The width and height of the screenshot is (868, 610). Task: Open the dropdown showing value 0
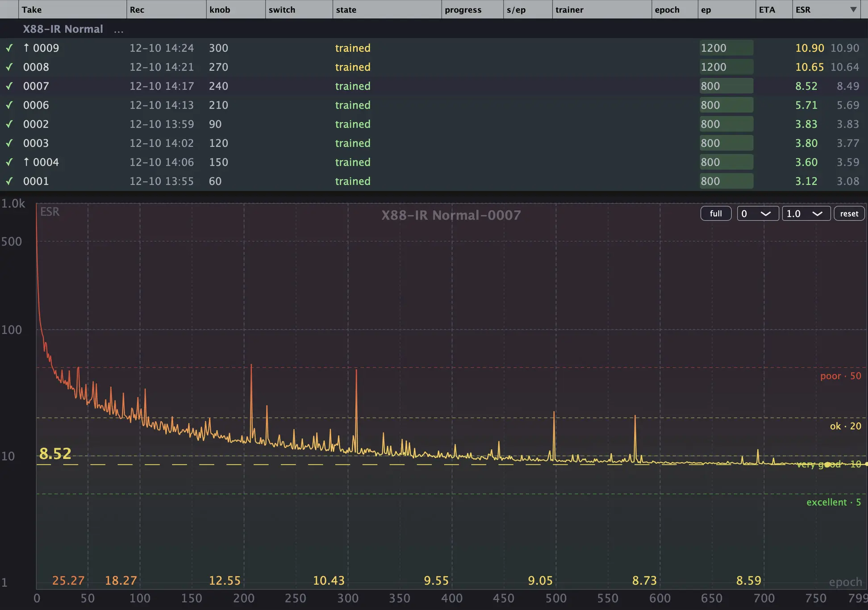click(x=758, y=214)
